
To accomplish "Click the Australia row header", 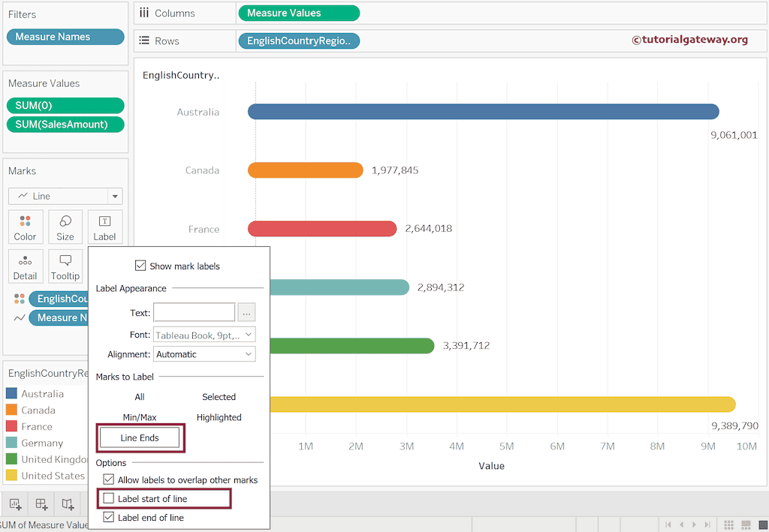I will pyautogui.click(x=198, y=113).
